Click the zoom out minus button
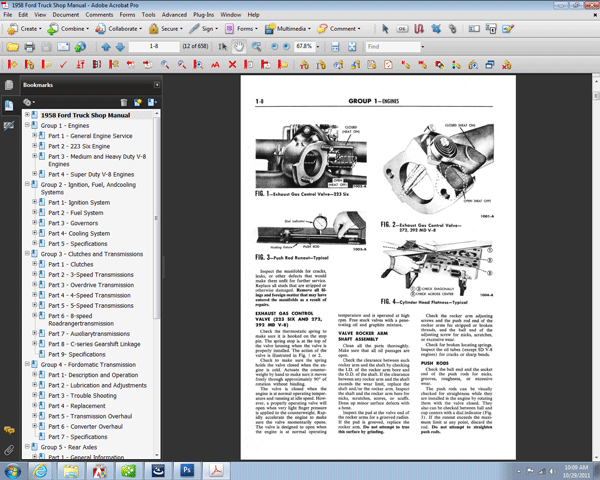Image resolution: width=600 pixels, height=480 pixels. [274, 47]
